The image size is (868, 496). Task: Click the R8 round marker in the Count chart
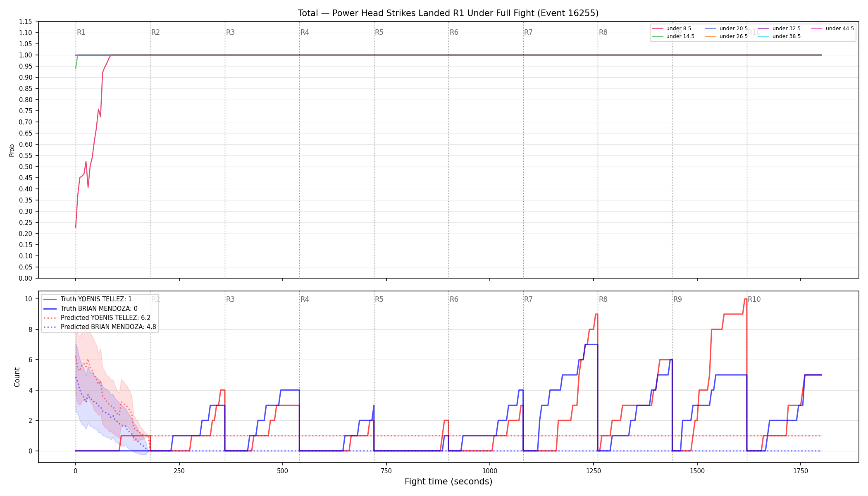[603, 299]
